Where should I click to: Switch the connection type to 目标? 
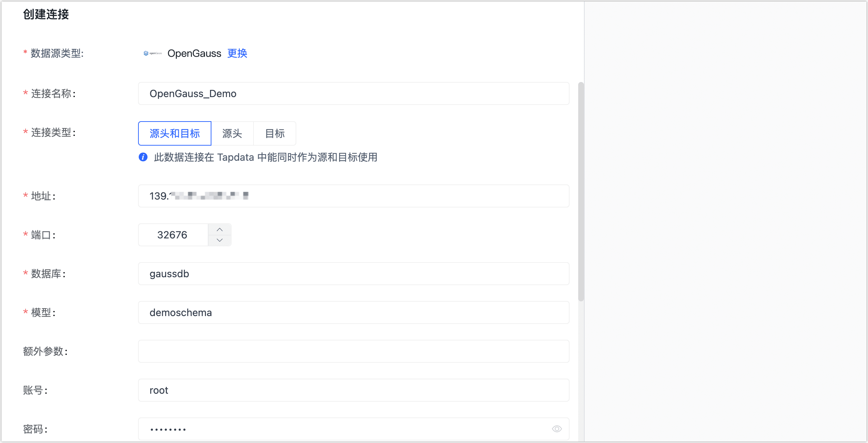(x=275, y=133)
